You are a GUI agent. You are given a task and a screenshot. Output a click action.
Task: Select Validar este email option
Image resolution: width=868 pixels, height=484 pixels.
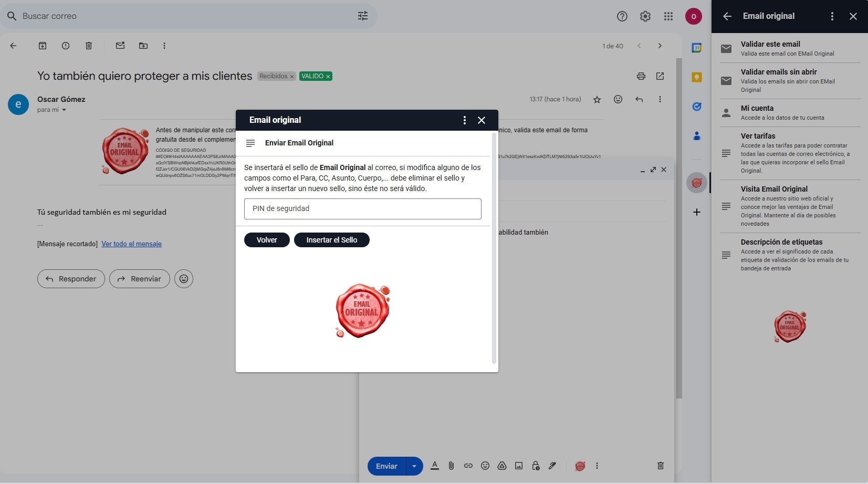click(x=790, y=48)
